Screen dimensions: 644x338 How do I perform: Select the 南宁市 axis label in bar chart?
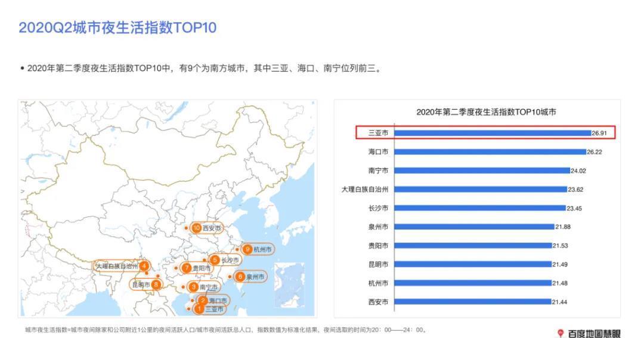[x=378, y=170]
